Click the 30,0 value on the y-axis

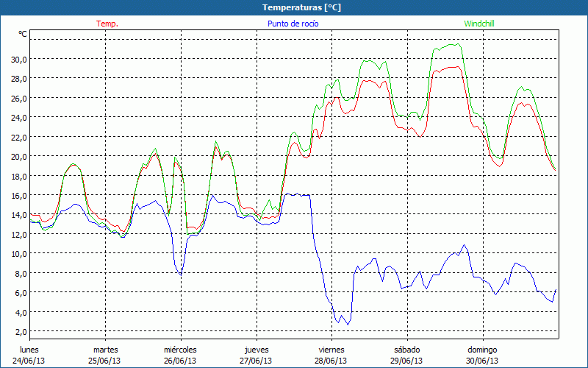click(x=18, y=59)
